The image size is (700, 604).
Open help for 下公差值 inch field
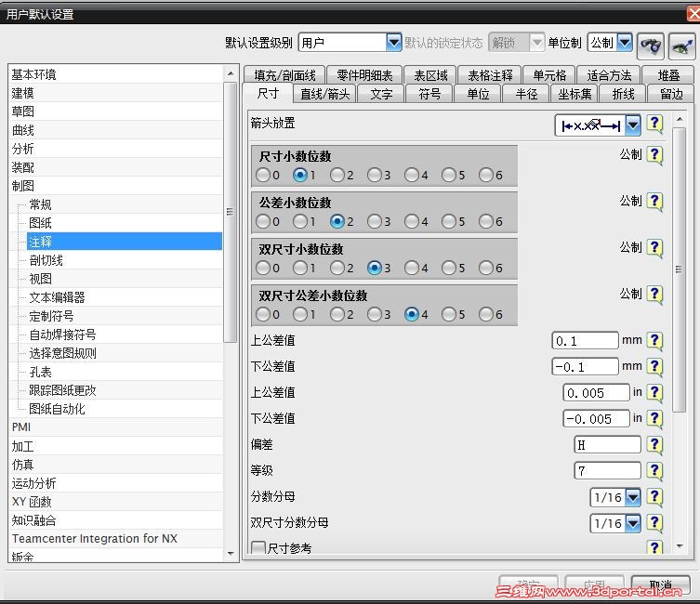click(x=654, y=419)
